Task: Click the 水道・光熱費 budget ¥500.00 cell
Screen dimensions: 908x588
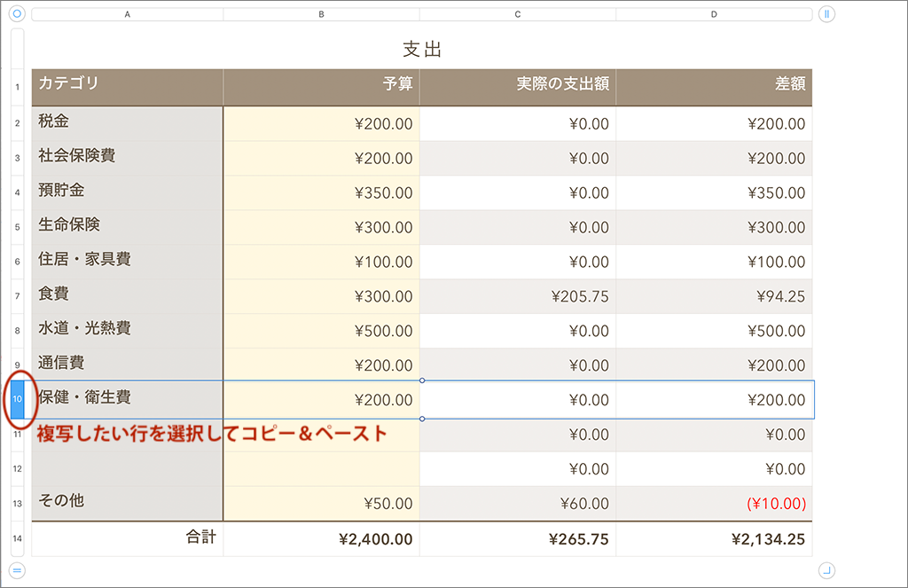Action: [321, 330]
